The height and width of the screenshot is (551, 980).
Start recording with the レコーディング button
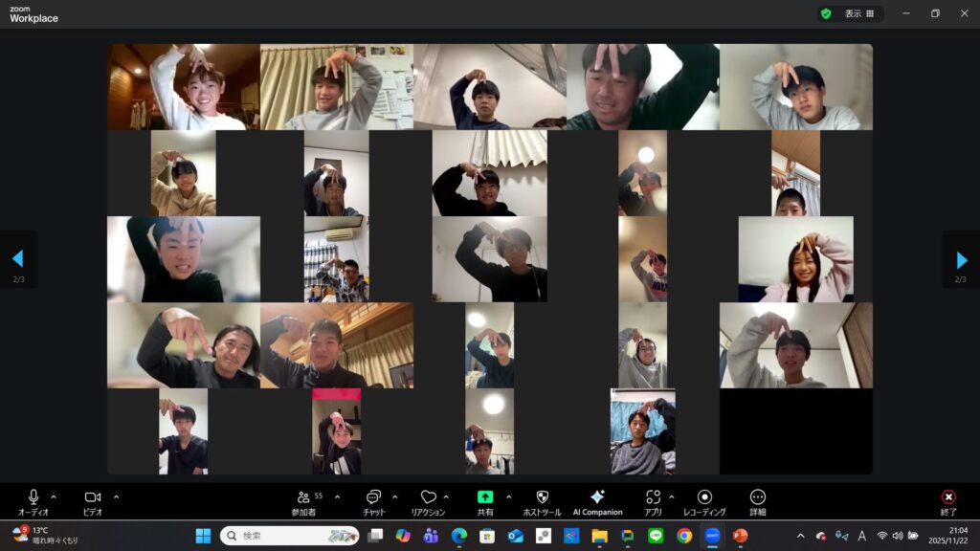[704, 497]
